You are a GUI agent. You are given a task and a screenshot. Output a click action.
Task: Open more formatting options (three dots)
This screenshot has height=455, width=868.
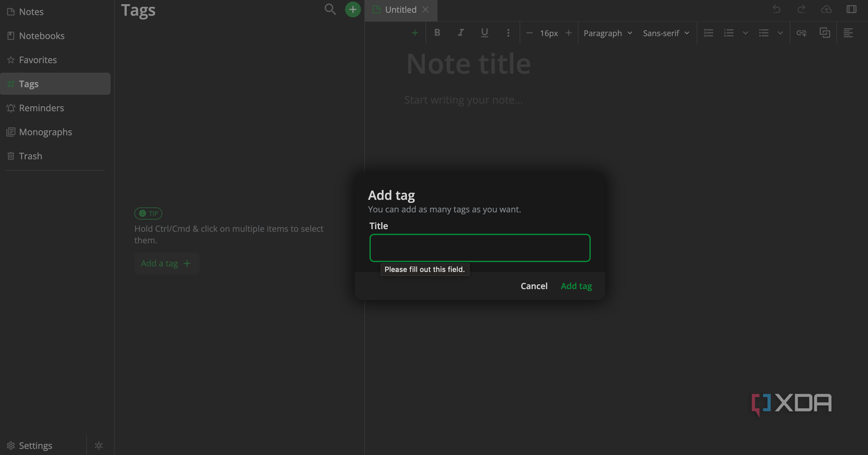coord(508,33)
